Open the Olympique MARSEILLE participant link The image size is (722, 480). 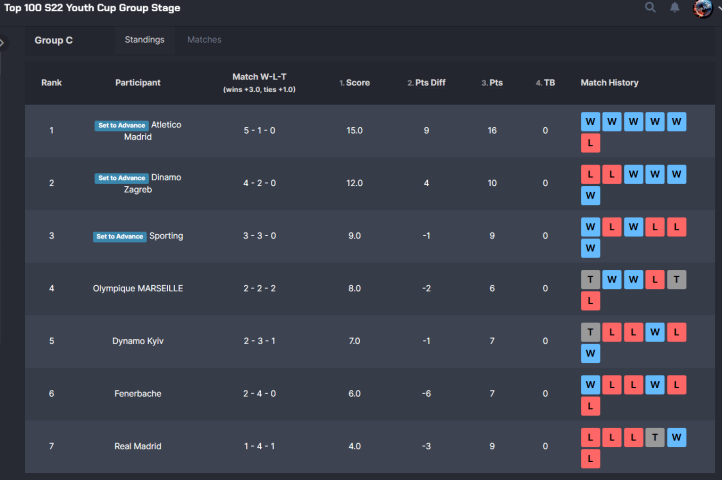(x=138, y=289)
